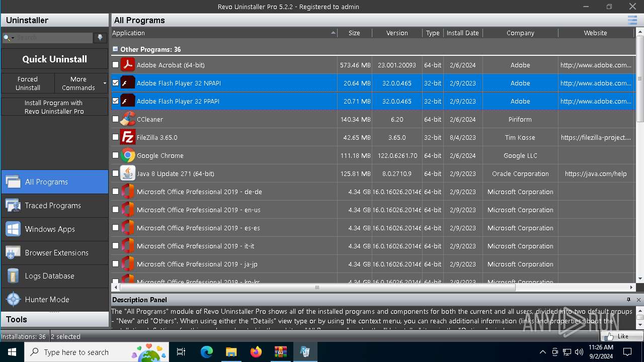The image size is (644, 362).
Task: Check the CCleaner checkbox
Action: point(116,119)
